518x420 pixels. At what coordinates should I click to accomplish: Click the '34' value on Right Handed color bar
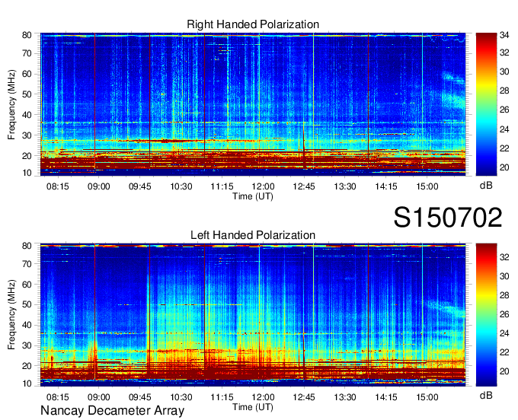504,35
